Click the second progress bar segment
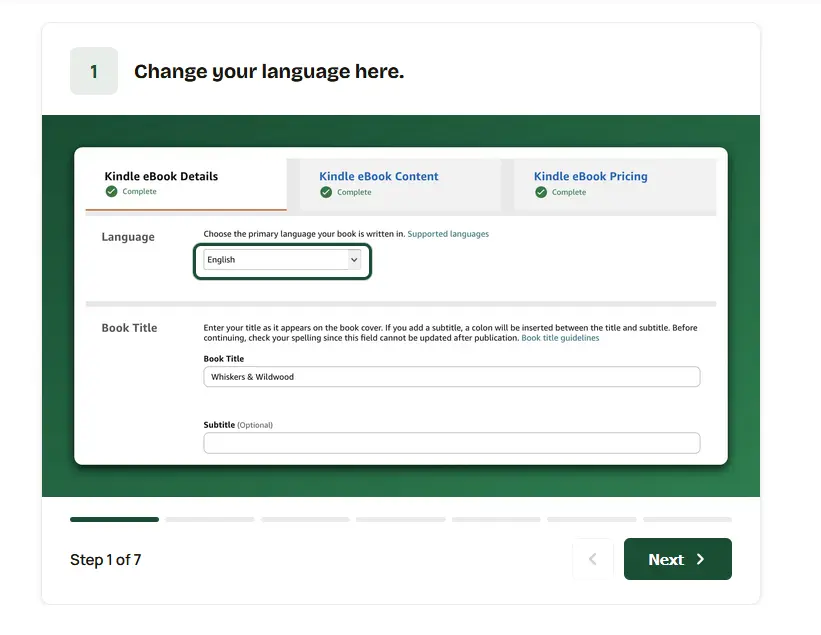821x635 pixels. 210,519
